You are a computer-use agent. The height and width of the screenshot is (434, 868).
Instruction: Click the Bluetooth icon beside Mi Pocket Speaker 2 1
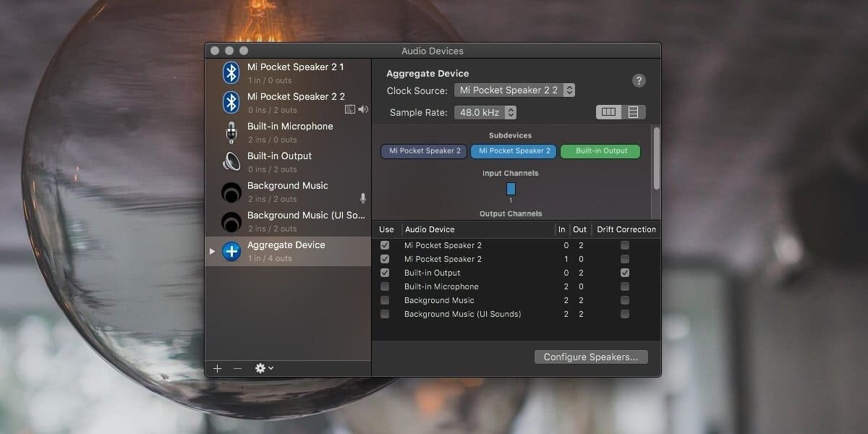pos(231,72)
